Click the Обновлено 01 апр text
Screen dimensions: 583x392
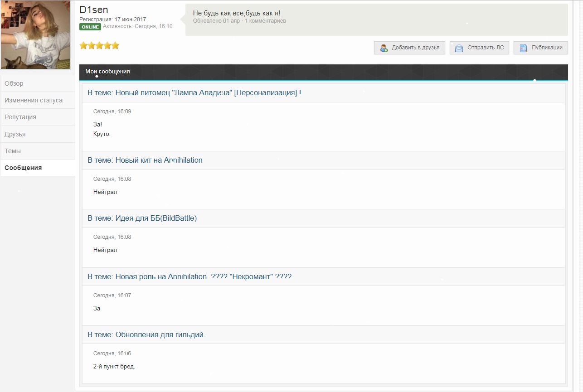point(216,21)
